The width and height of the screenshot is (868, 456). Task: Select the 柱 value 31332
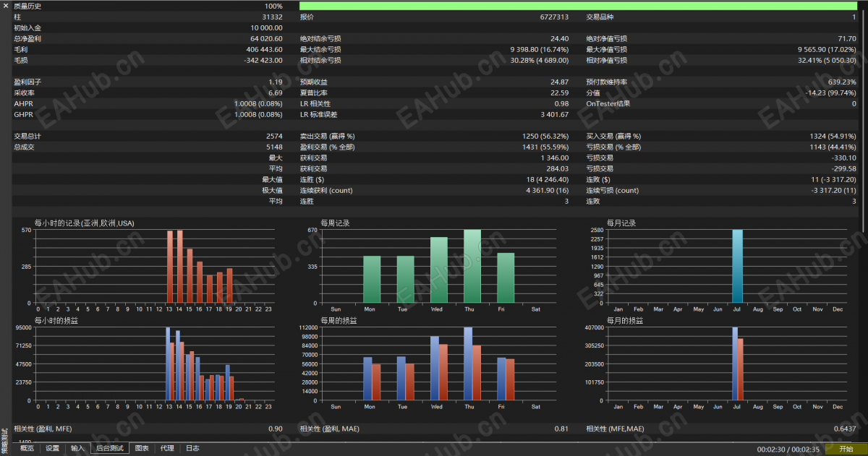click(x=272, y=17)
